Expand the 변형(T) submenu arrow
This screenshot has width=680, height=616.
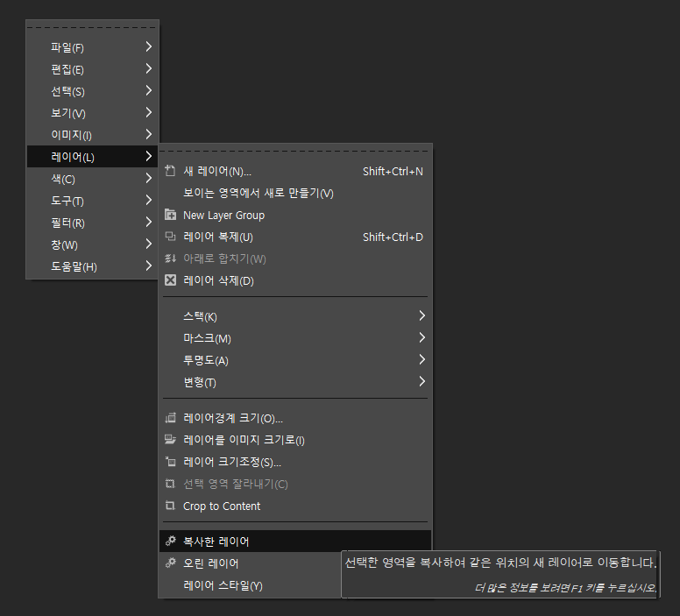point(422,381)
